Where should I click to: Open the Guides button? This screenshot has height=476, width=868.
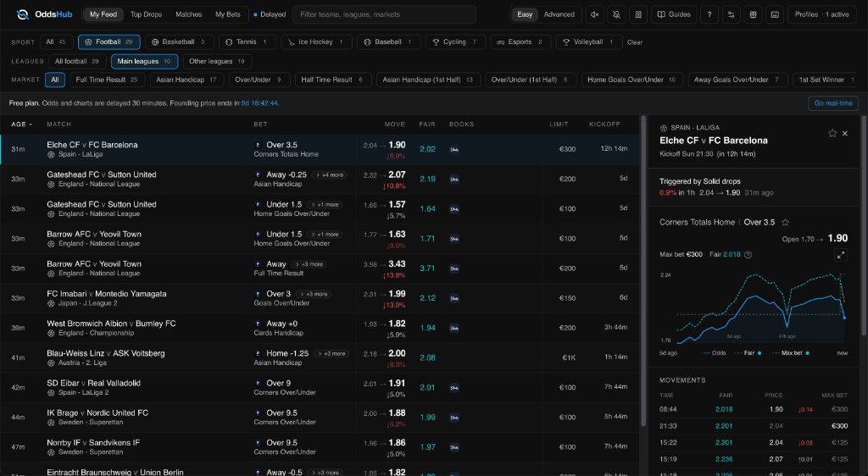coord(674,14)
